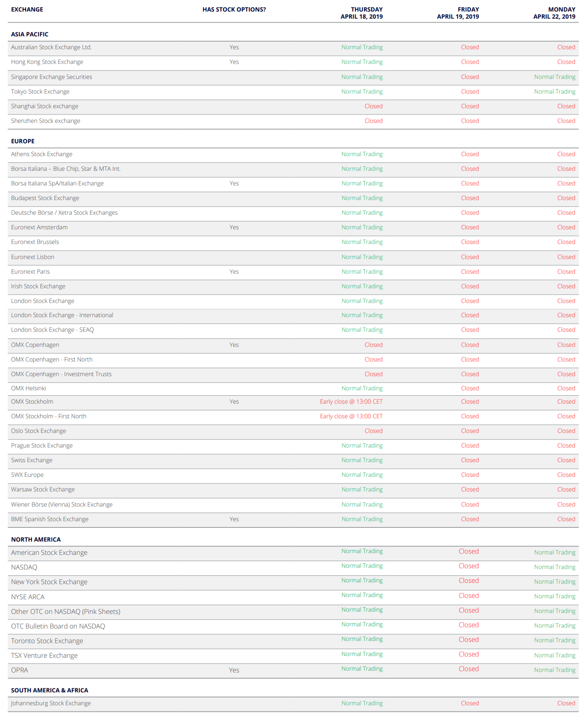Click Euronext Amsterdam row name

click(39, 227)
